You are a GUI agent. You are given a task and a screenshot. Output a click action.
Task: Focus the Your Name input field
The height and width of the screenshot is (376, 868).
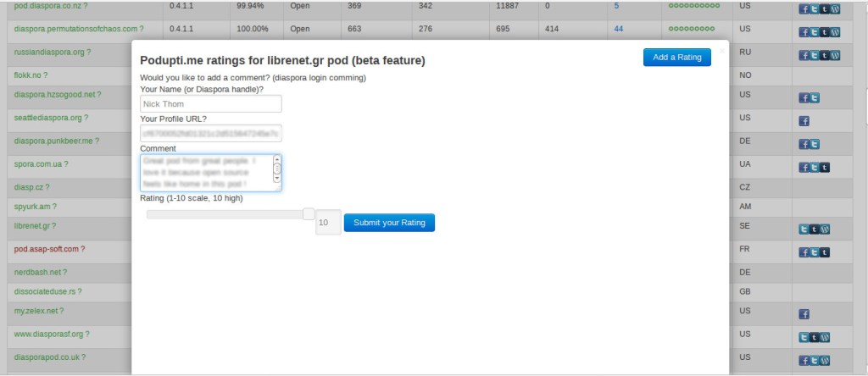tap(210, 104)
